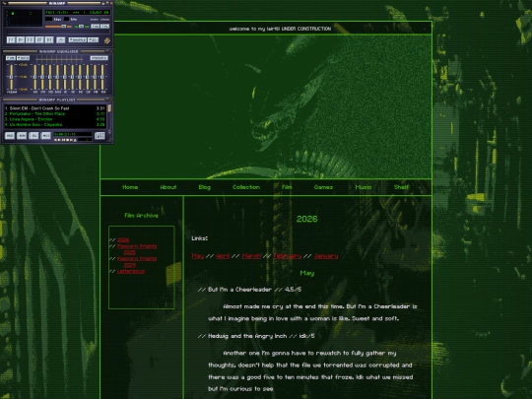Open the equalizer Presets menu
This screenshot has height=399, width=532.
tap(100, 58)
